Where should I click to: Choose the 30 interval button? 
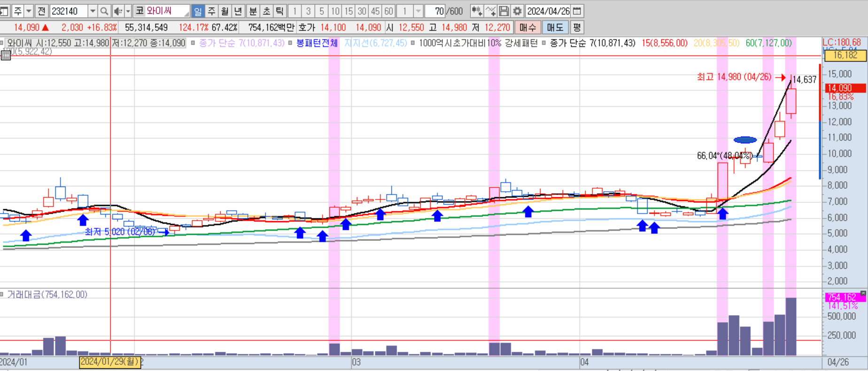click(x=362, y=11)
